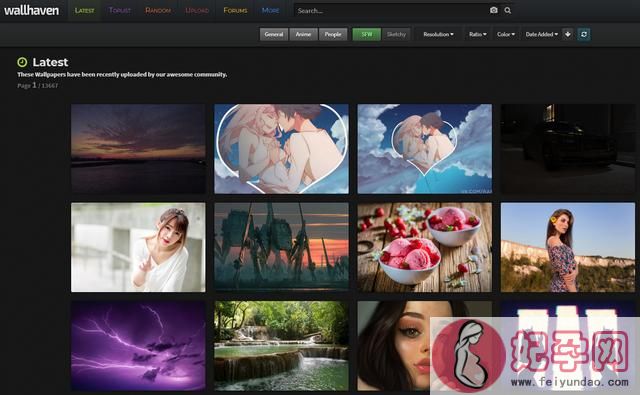640x395 pixels.
Task: Toggle the General category filter
Action: pos(274,34)
